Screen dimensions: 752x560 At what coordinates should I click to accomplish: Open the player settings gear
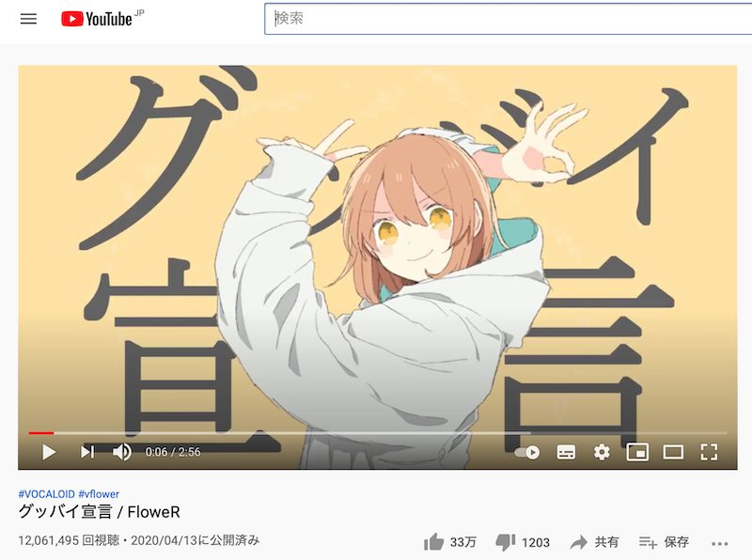pos(602,452)
